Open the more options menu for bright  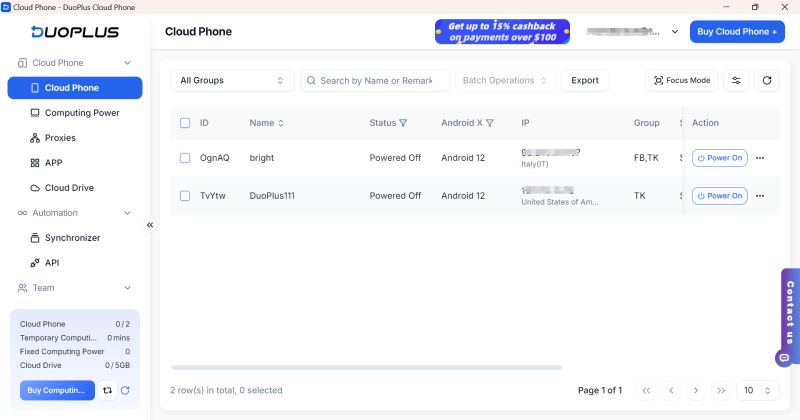pos(760,158)
